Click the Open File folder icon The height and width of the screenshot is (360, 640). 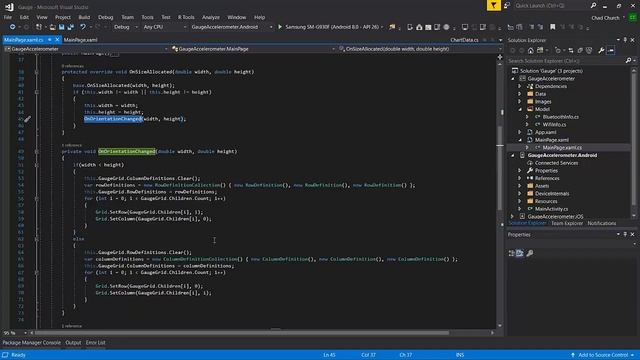tap(53, 27)
